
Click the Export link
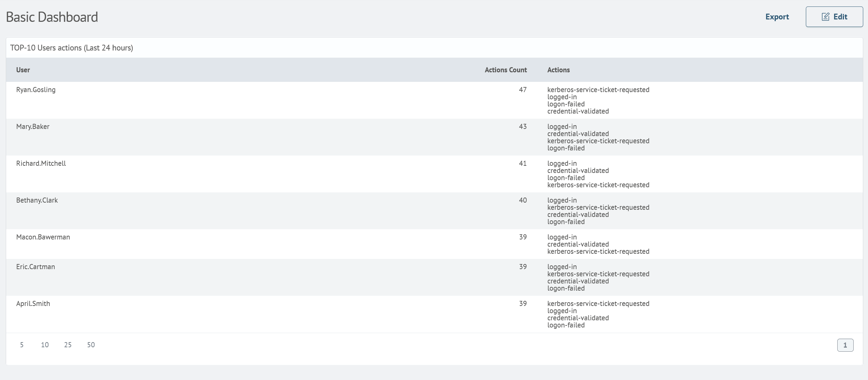coord(777,17)
